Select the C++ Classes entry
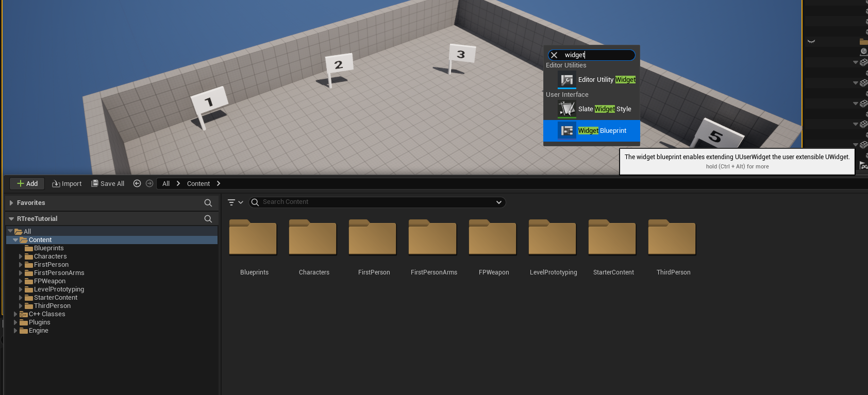Screen dimensions: 868x395 point(47,314)
